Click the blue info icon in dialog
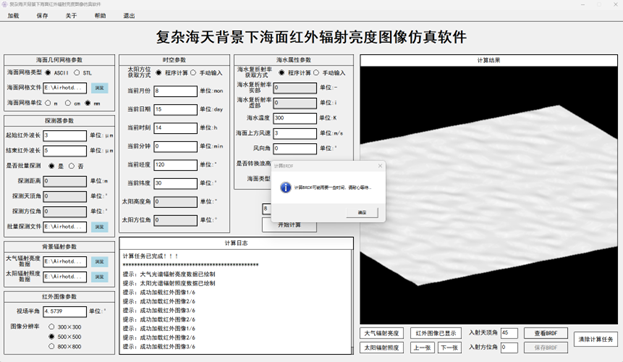 pyautogui.click(x=286, y=187)
